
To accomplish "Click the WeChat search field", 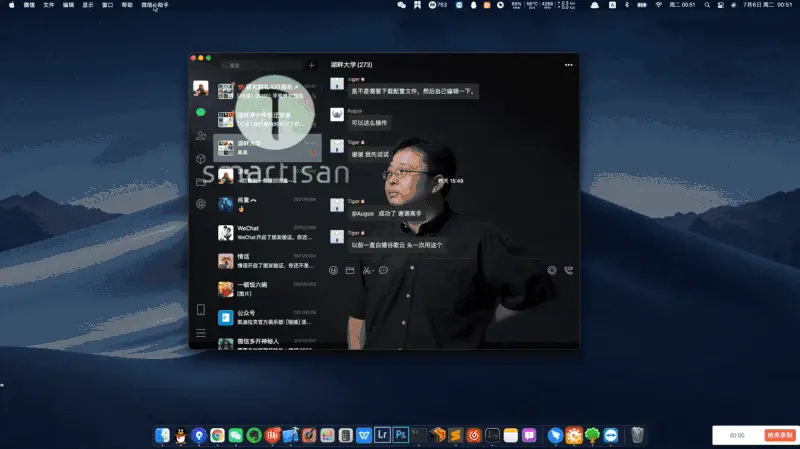I will point(262,65).
